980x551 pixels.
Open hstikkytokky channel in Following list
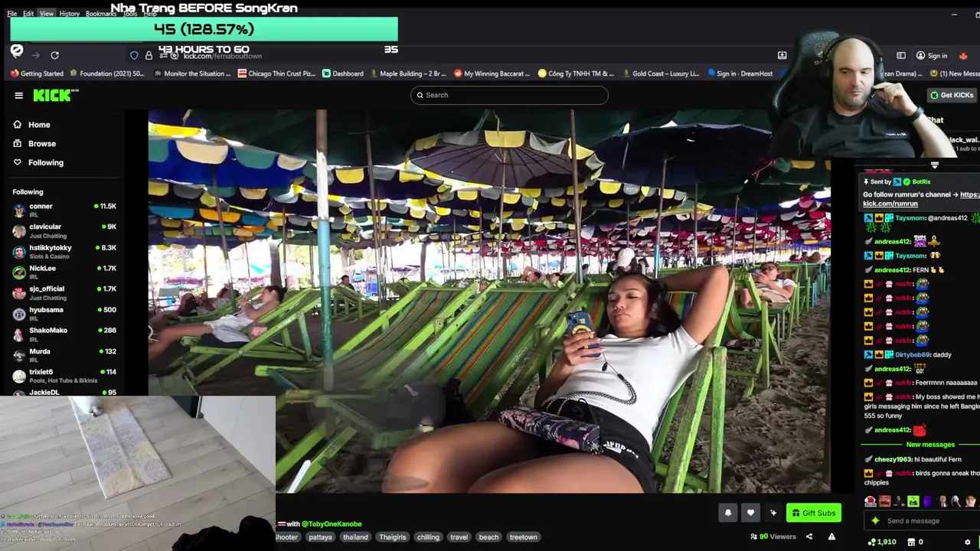point(64,251)
